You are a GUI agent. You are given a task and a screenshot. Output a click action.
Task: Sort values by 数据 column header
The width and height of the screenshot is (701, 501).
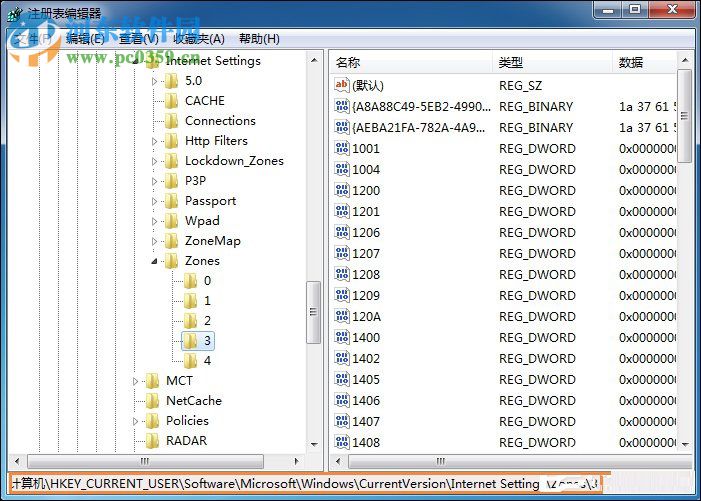pyautogui.click(x=645, y=63)
